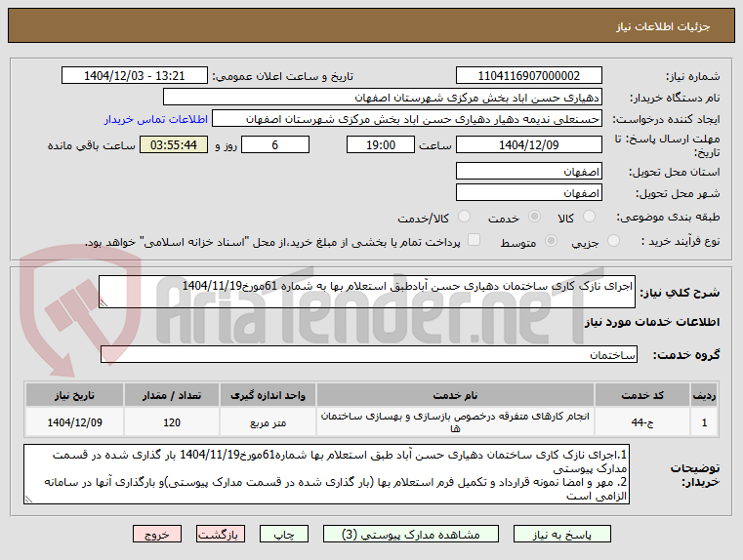Click the remaining days field showing 6
743x560 pixels.
pos(275,144)
